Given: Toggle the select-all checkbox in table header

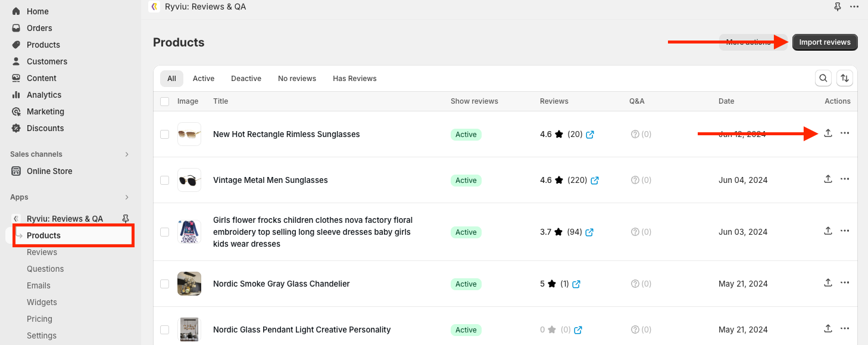Looking at the screenshot, I should (x=164, y=101).
